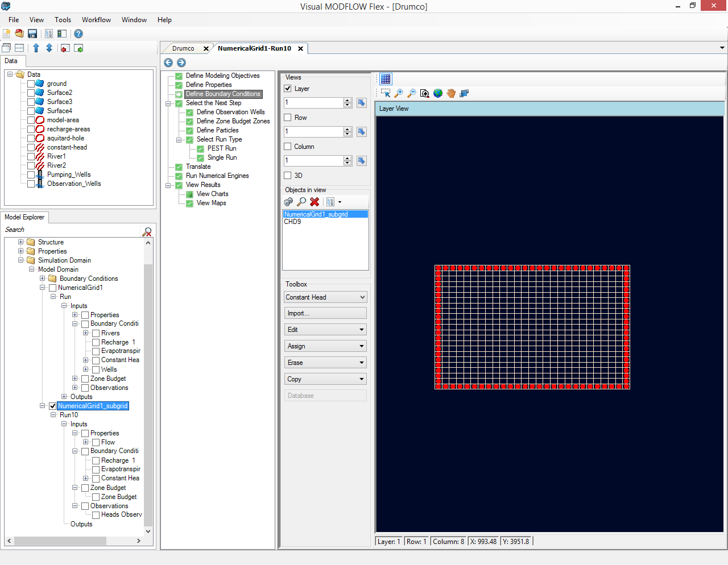Open the Help question mark icon
Image resolution: width=728 pixels, height=565 pixels.
coord(78,34)
